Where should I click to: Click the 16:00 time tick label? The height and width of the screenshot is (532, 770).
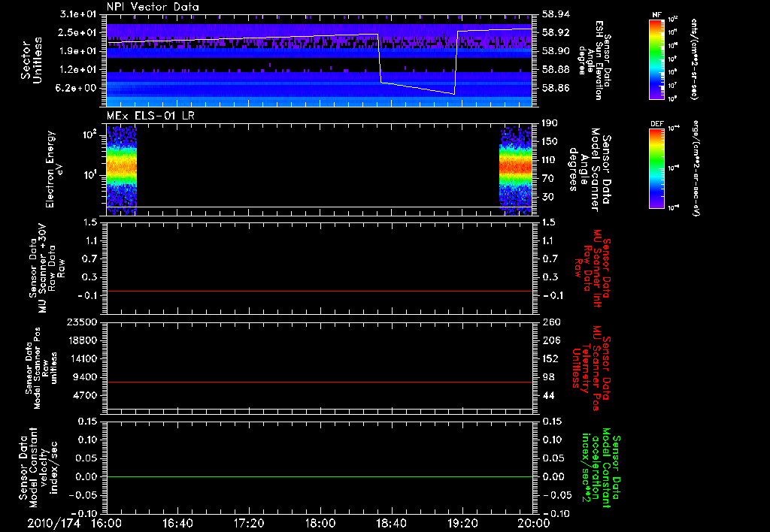click(107, 523)
